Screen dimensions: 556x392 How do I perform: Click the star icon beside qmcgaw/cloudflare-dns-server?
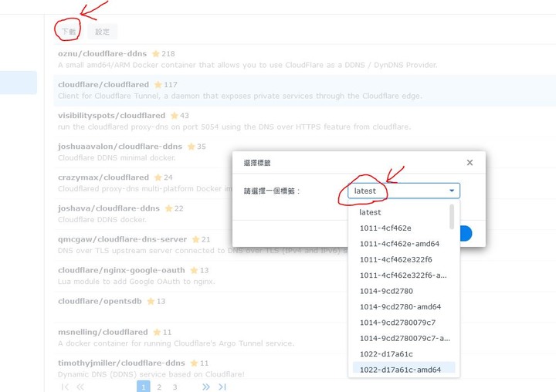195,239
